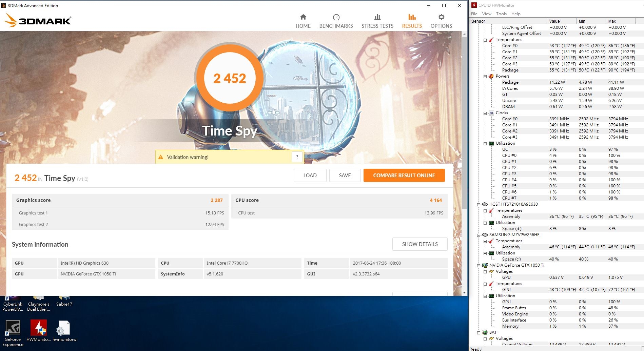
Task: Open the STRESS TESTS tab
Action: [x=377, y=21]
